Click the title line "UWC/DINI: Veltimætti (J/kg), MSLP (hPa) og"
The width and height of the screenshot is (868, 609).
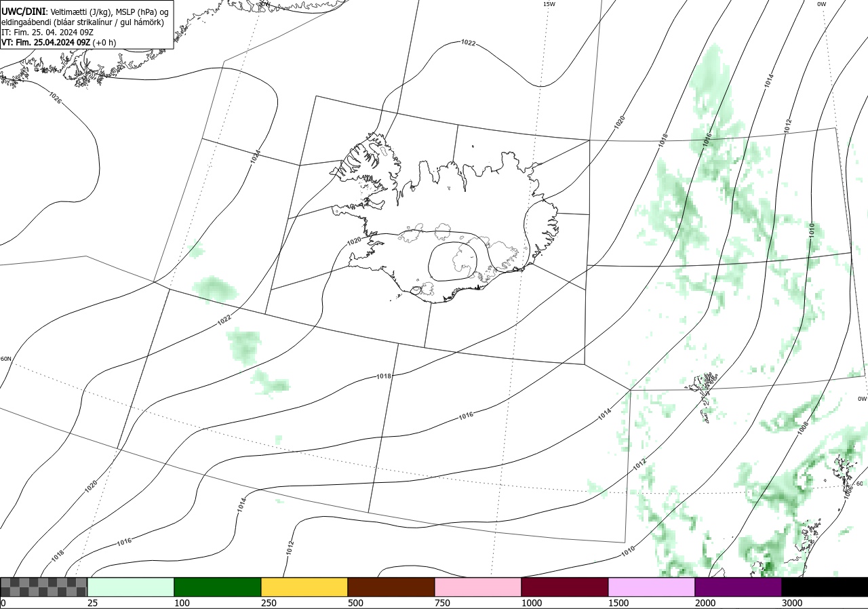85,12
